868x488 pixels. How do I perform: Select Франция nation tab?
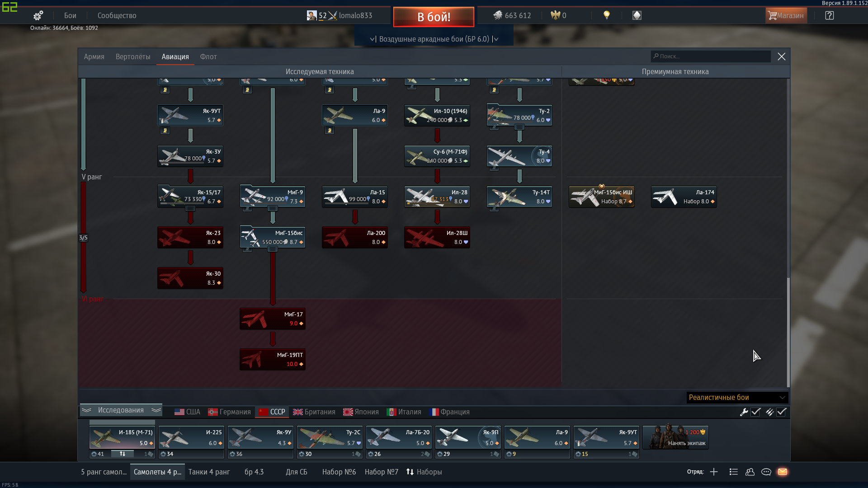[449, 412]
